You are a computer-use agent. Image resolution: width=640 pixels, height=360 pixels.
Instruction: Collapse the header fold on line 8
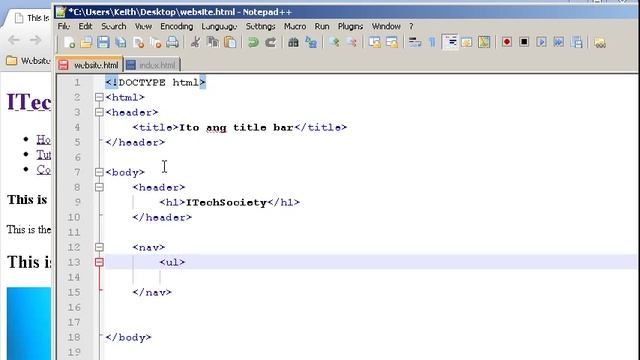99,187
